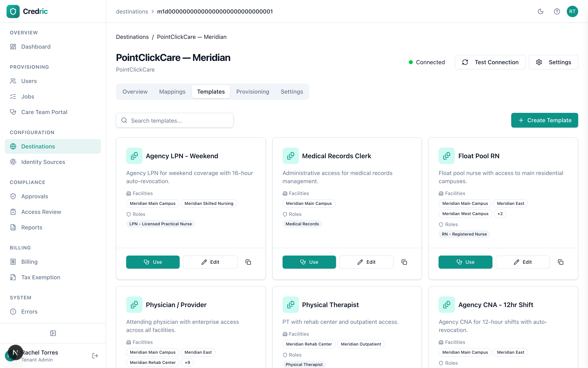The image size is (588, 368).
Task: Click Medical Records Clerk card icon
Action: coord(290,156)
